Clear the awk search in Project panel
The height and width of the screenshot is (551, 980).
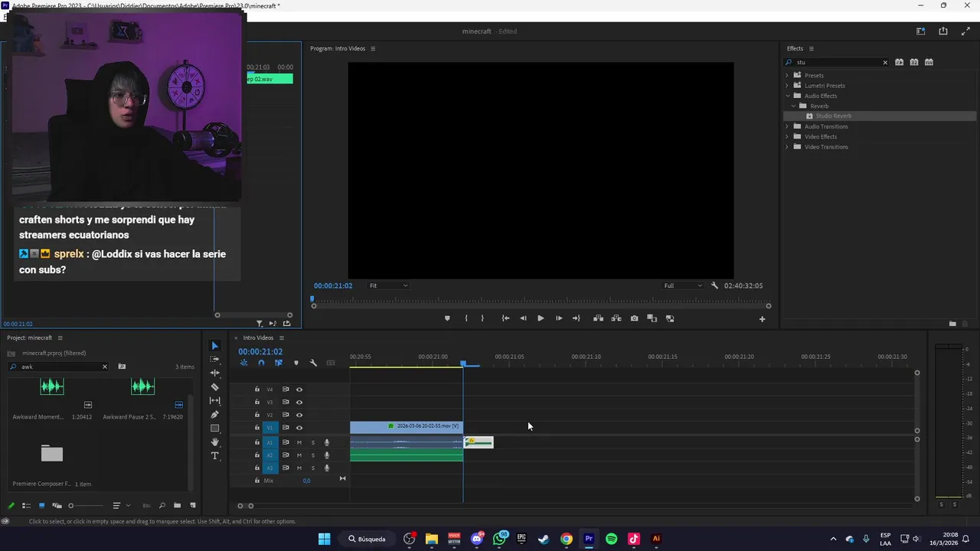point(105,367)
